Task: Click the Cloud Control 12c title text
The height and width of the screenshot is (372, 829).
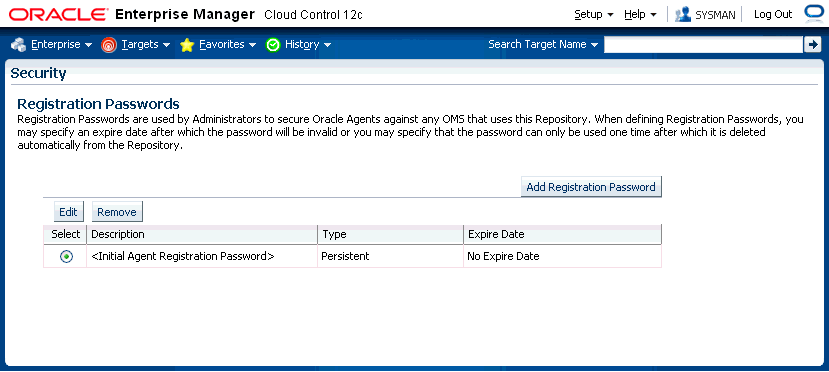Action: tap(314, 15)
